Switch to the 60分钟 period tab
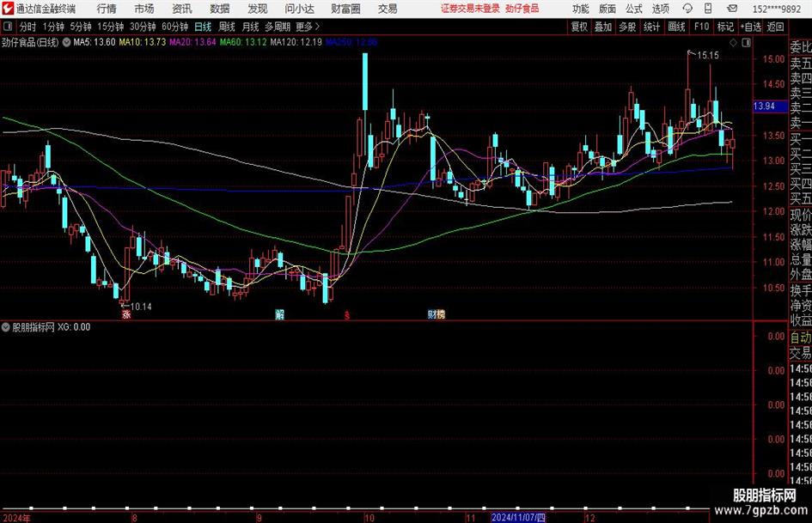 174,27
